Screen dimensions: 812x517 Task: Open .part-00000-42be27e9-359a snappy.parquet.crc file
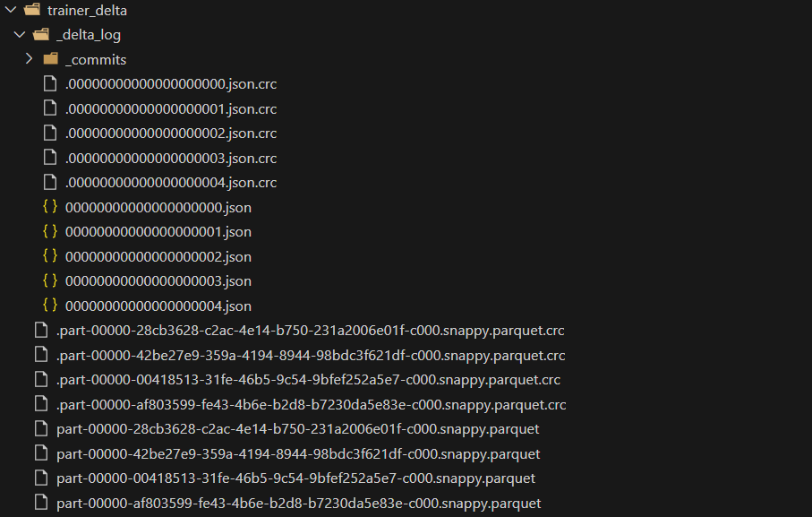[311, 356]
